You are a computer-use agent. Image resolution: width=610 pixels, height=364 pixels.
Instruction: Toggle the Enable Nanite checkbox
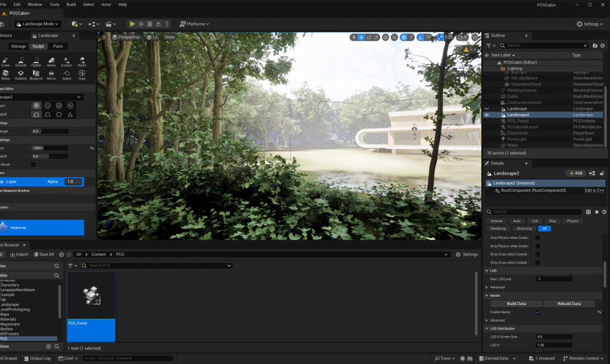pyautogui.click(x=538, y=312)
